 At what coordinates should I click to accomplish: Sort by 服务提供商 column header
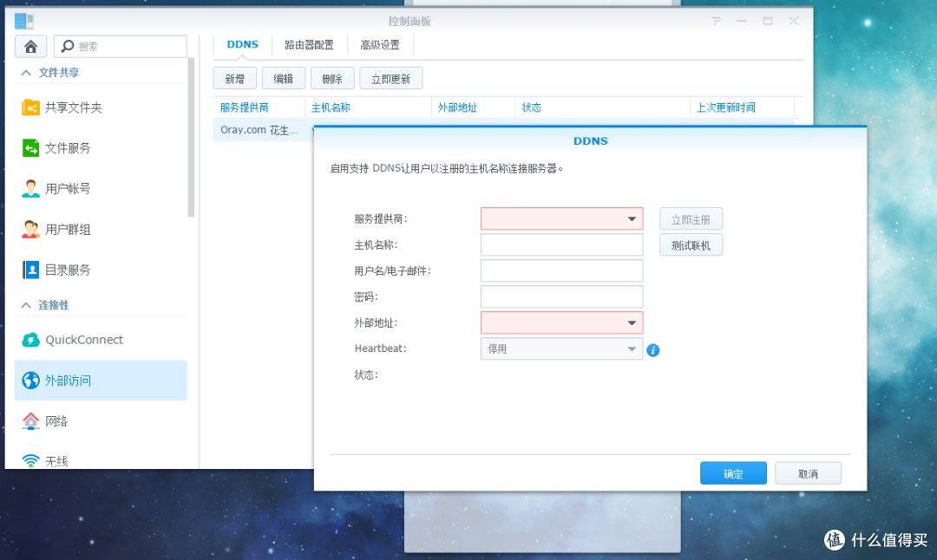tap(259, 107)
